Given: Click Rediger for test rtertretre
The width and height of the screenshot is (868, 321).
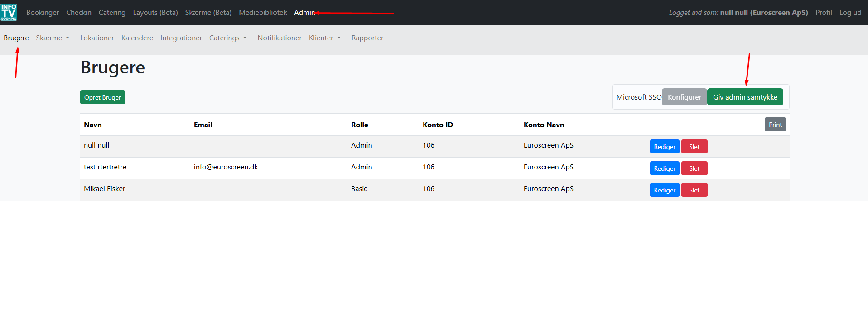Looking at the screenshot, I should pyautogui.click(x=665, y=168).
